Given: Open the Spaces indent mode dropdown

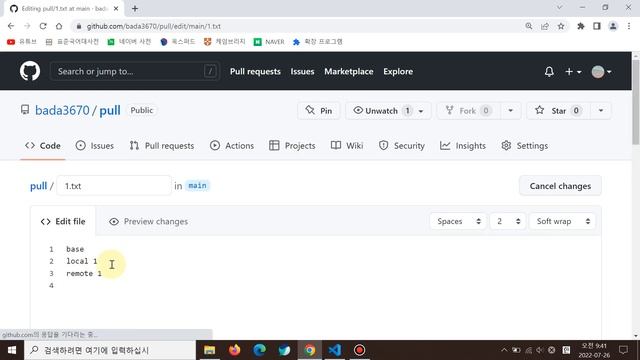Looking at the screenshot, I should coord(458,221).
